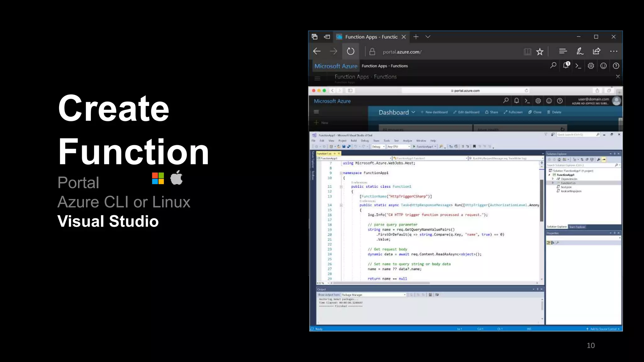Open the Debug configuration dropdown
644x362 pixels.
pyautogui.click(x=378, y=146)
